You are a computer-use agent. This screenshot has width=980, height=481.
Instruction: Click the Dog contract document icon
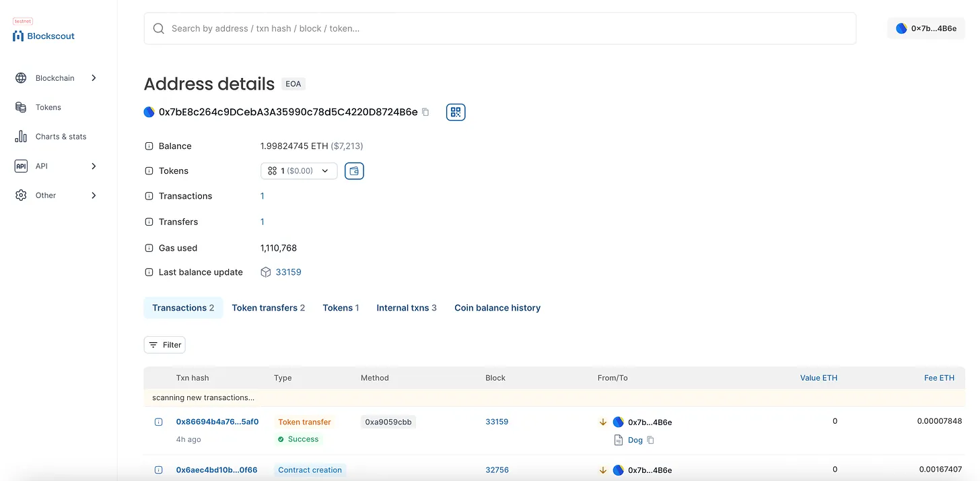pos(619,440)
